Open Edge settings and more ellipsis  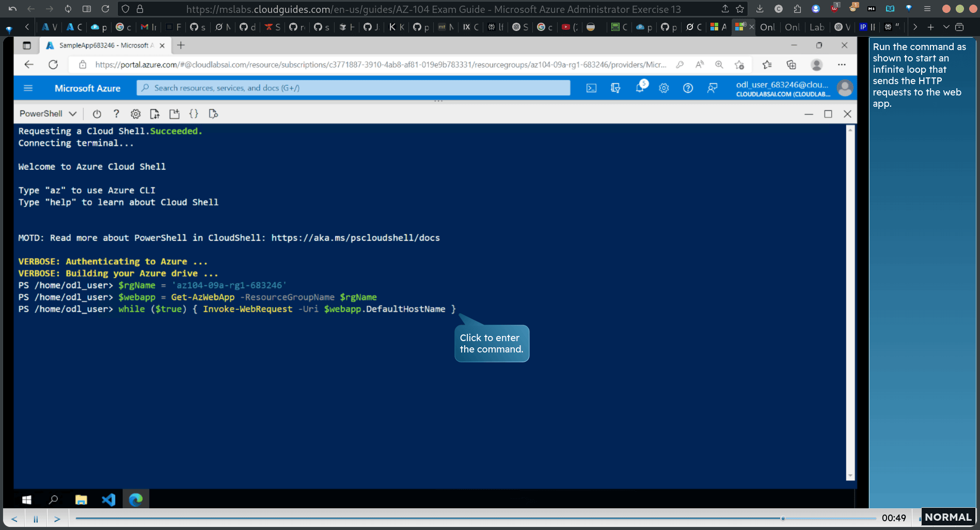point(842,65)
